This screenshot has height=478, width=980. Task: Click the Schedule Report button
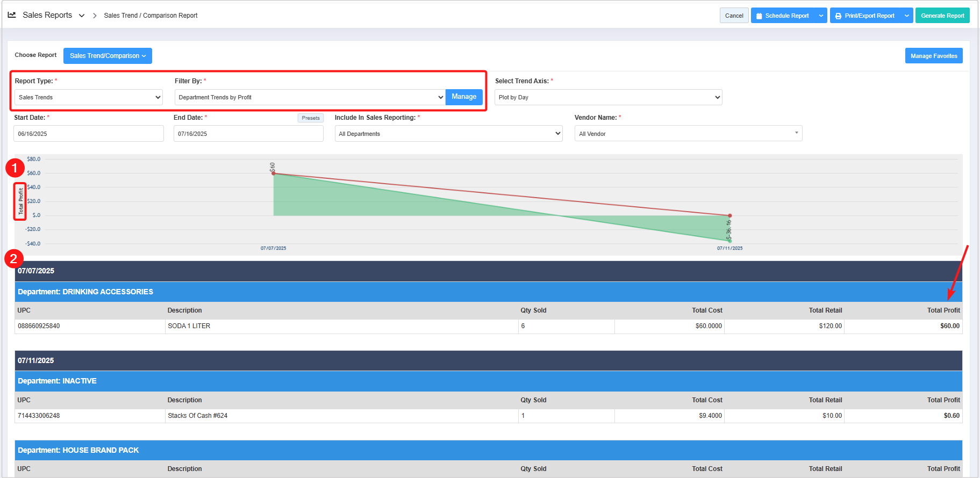783,16
